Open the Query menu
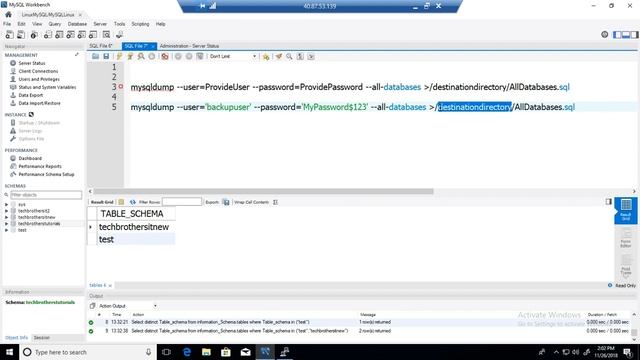640x360 pixels. click(55, 24)
